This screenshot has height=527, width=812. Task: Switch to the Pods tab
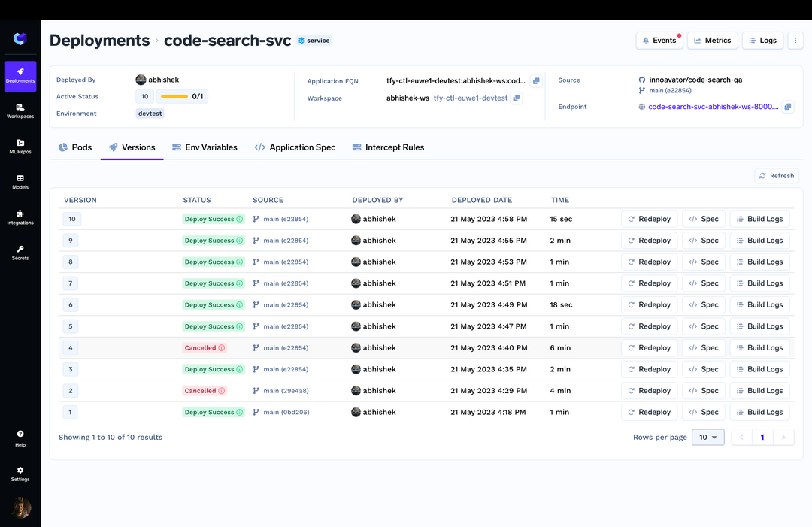coord(75,147)
